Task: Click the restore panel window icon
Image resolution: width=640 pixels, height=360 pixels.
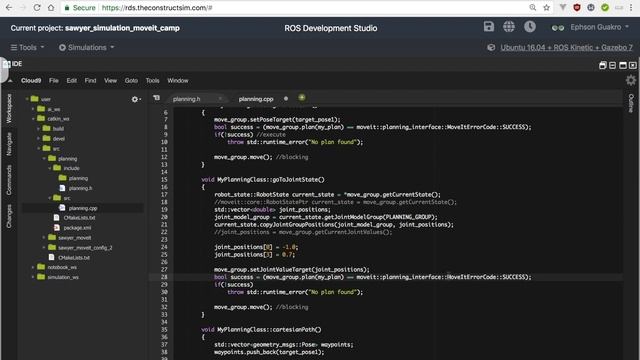Action: (x=602, y=65)
